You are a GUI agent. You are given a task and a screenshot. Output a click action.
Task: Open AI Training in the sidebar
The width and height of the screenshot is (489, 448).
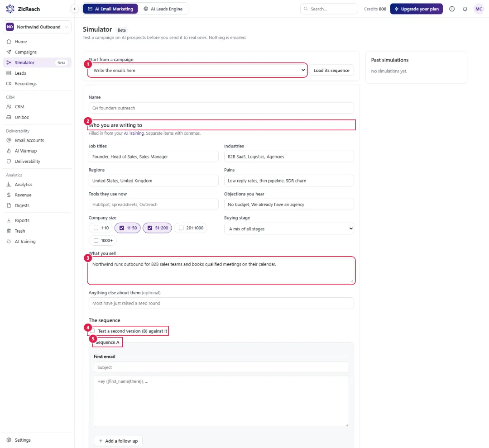click(37, 241)
